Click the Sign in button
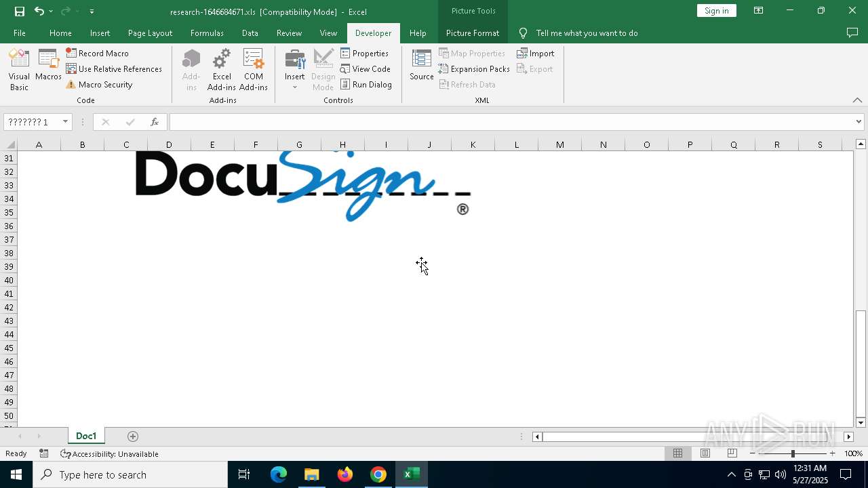 click(x=716, y=10)
